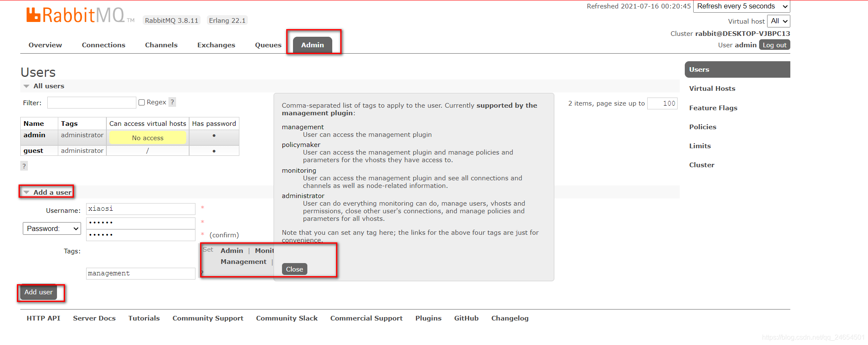Image resolution: width=868 pixels, height=345 pixels.
Task: Open Virtual Hosts in sidebar
Action: (712, 89)
